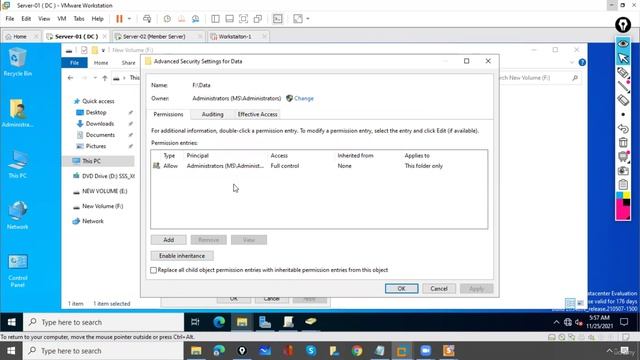Check Replace all child object permission entries
This screenshot has width=640, height=360.
coord(153,270)
